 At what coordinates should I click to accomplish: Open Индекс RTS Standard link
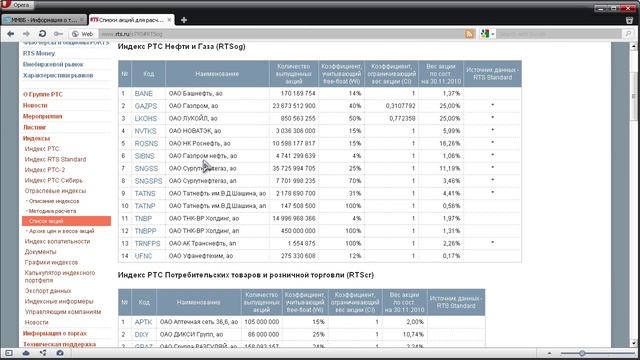tap(55, 160)
